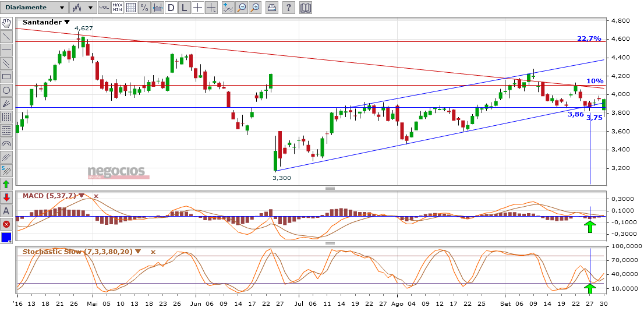Viewport: 644px width, 311px height.
Task: Enable the crosshair with L label tool
Action: [211, 8]
